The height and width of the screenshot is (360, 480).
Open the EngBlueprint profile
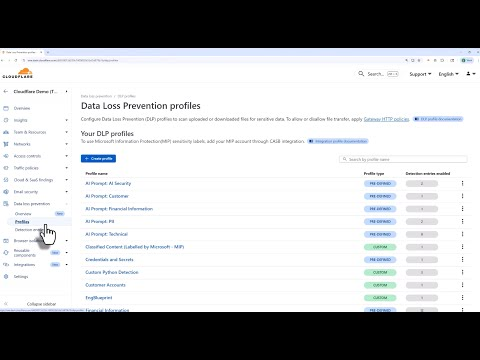click(x=99, y=298)
